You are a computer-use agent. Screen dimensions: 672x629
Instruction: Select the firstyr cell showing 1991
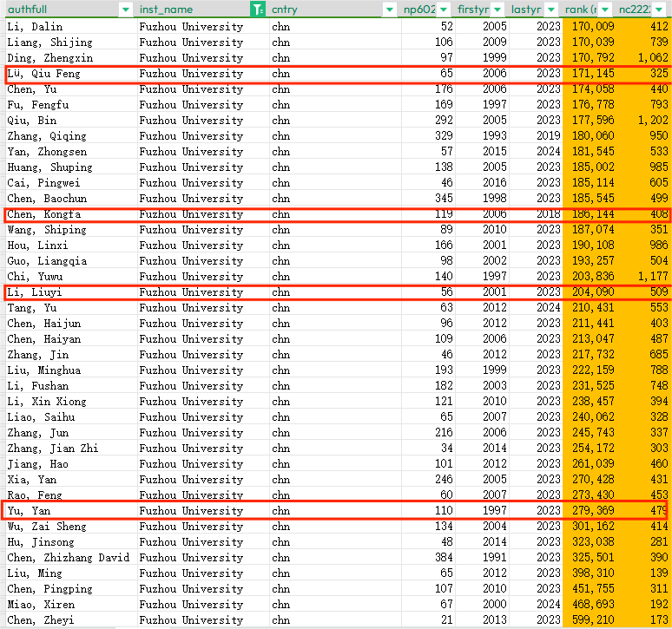pyautogui.click(x=494, y=557)
